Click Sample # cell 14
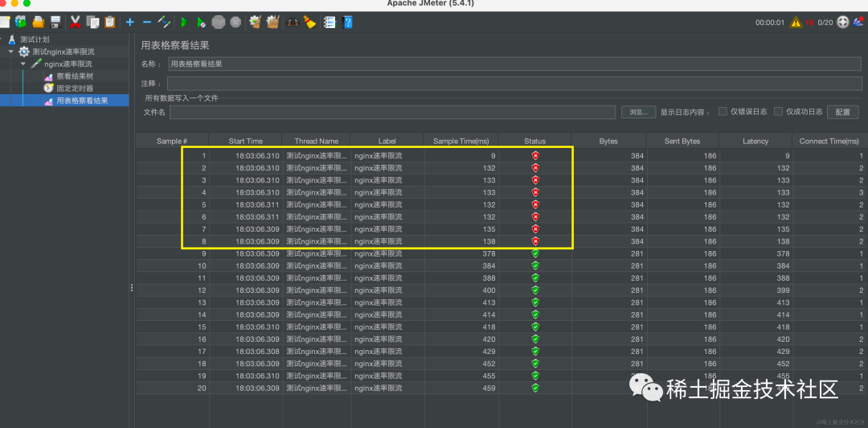 [202, 315]
